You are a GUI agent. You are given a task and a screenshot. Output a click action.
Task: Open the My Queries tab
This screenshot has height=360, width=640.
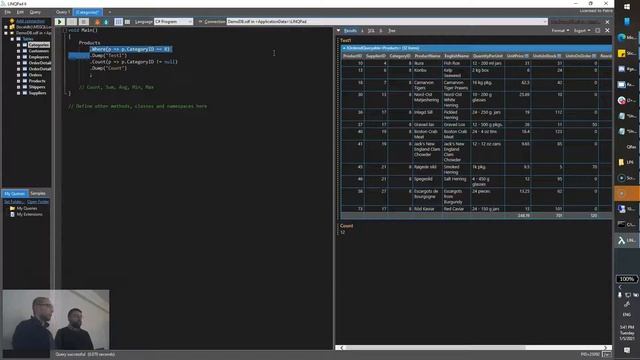[15, 193]
